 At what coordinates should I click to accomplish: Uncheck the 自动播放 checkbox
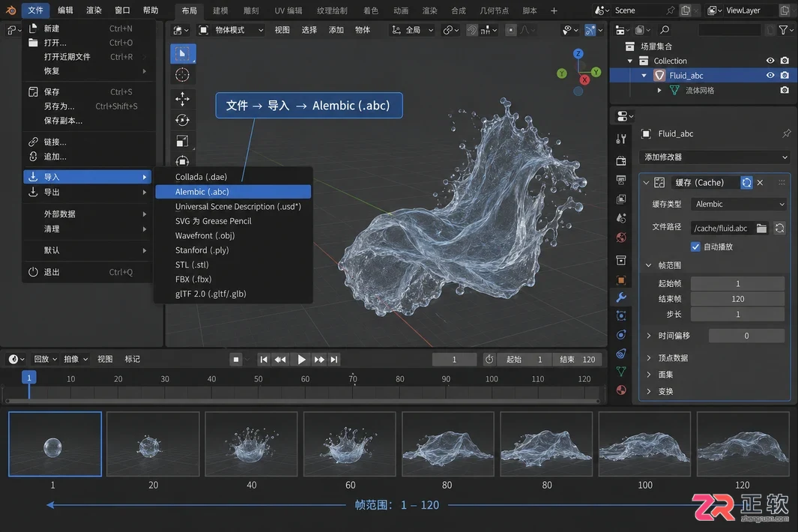pyautogui.click(x=695, y=247)
